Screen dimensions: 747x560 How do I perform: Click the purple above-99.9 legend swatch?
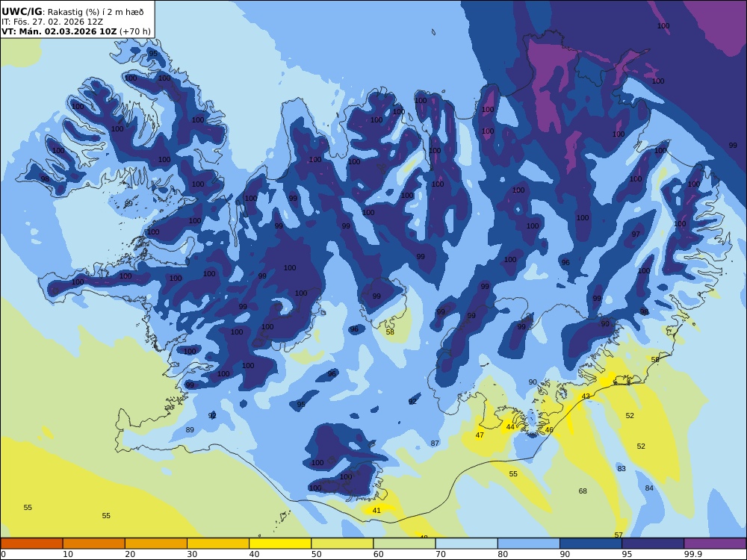715,544
